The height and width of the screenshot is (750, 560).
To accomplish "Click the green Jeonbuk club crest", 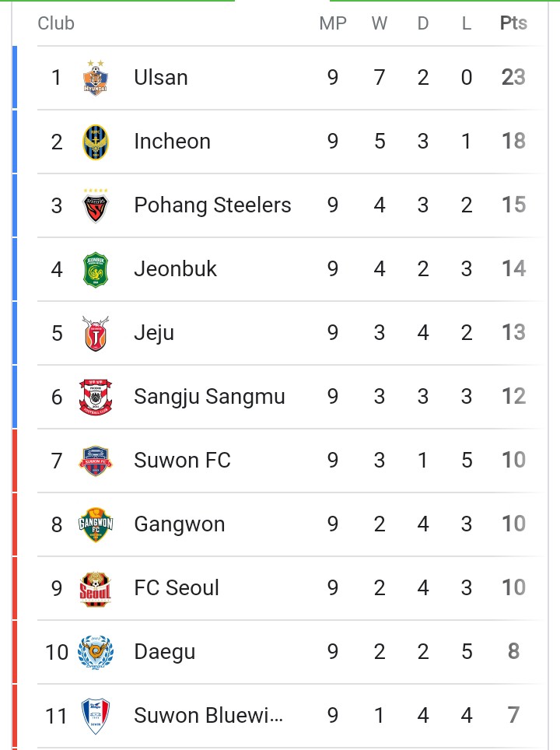I will pos(96,270).
